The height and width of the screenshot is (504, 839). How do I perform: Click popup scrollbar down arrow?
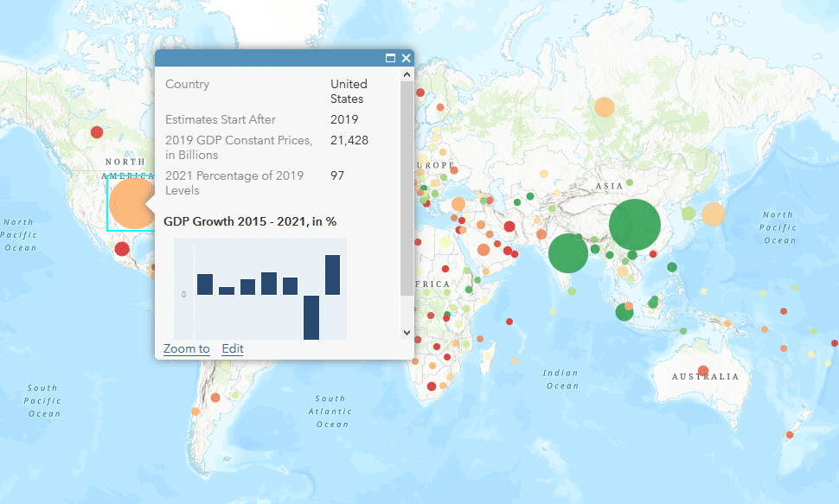pyautogui.click(x=407, y=333)
